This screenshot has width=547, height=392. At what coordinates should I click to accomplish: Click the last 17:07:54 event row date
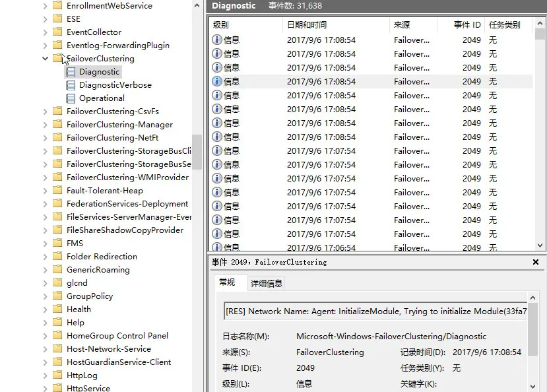click(321, 234)
